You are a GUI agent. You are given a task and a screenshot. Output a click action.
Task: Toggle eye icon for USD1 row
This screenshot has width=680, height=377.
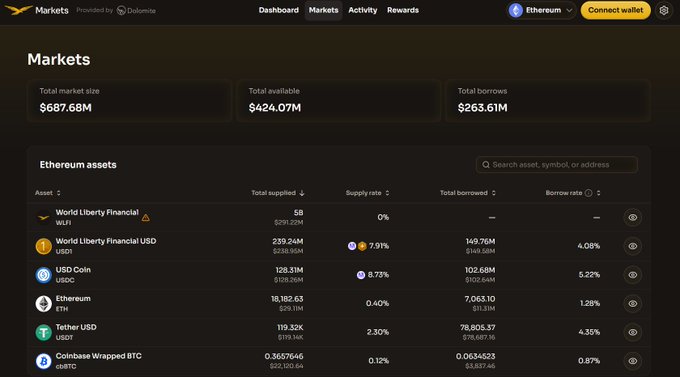point(633,246)
